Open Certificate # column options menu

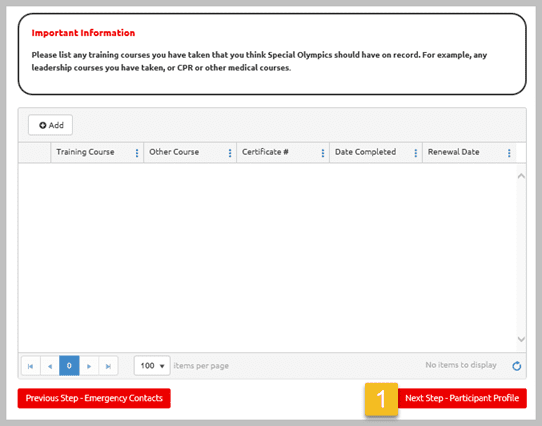coord(323,153)
